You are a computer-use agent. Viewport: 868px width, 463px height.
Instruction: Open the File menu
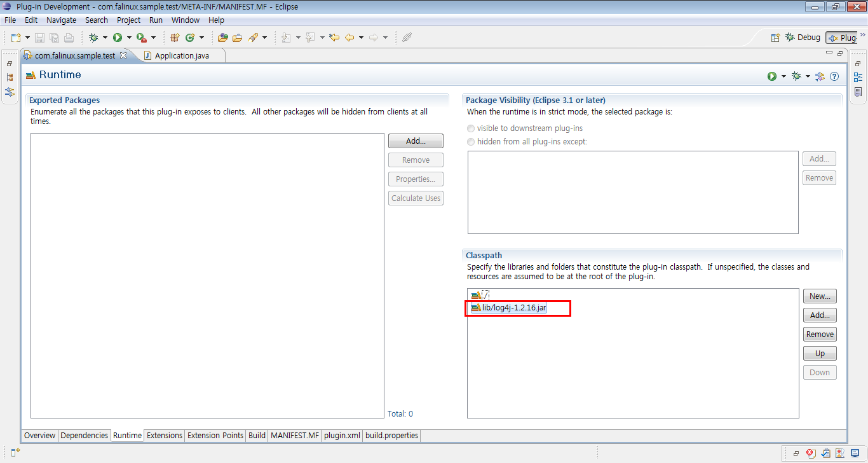tap(10, 20)
